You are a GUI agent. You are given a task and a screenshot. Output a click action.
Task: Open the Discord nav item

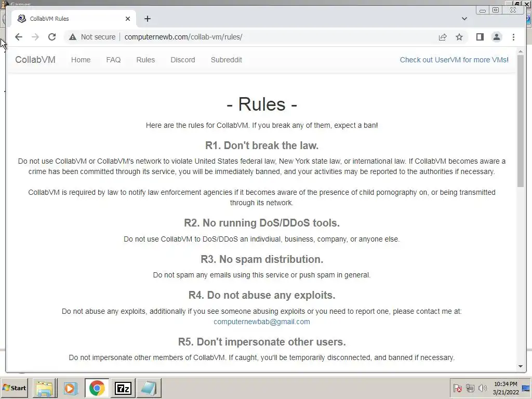[x=183, y=60]
